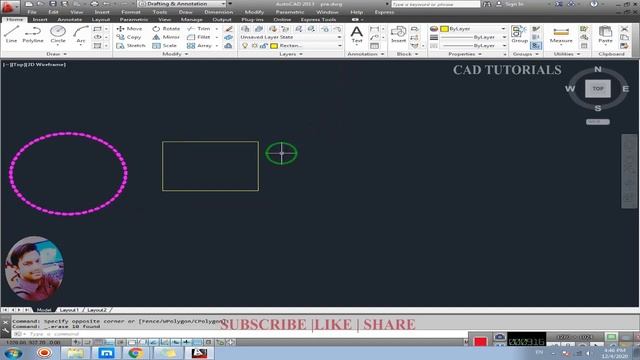
Task: Open the File menu
Action: tap(32, 12)
